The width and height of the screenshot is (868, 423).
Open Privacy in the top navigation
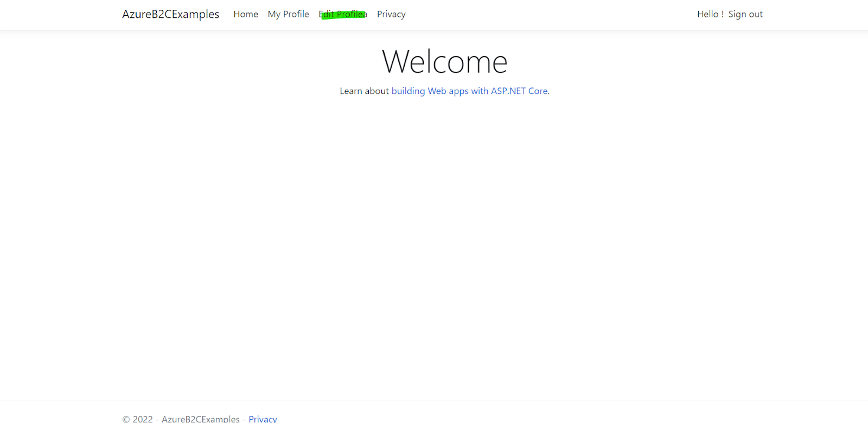[391, 14]
